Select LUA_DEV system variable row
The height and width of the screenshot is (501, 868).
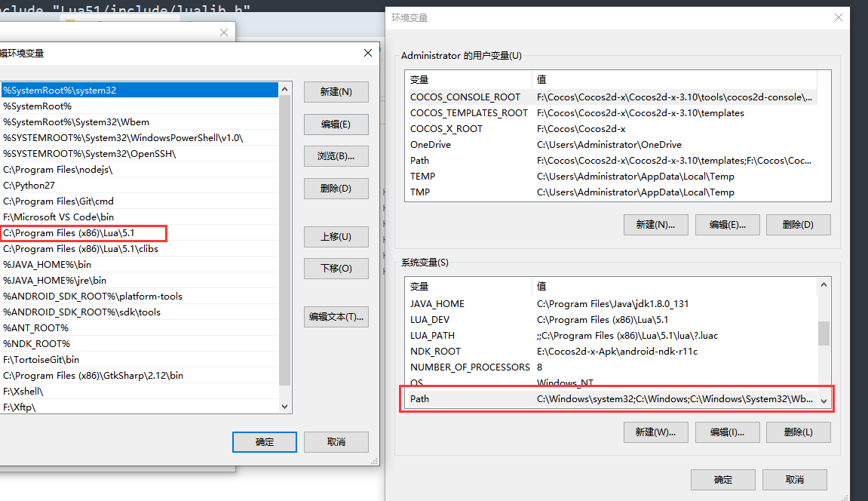612,320
